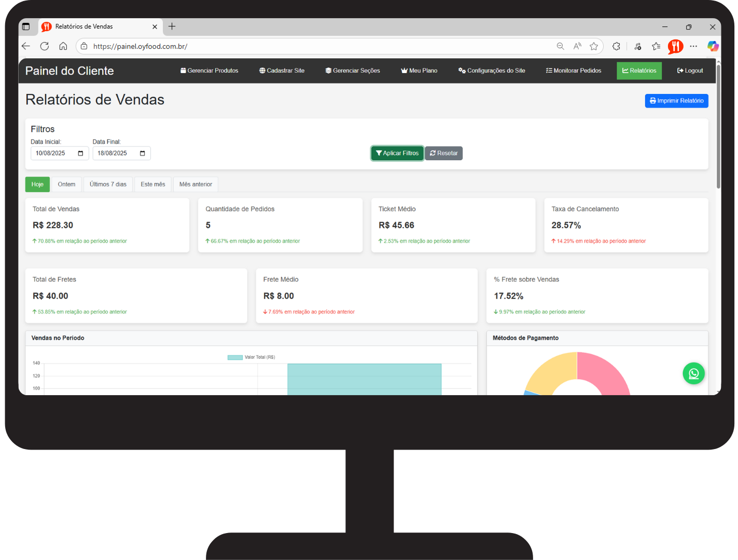This screenshot has width=738, height=560.
Task: Select the Mês anterior tab
Action: click(196, 185)
